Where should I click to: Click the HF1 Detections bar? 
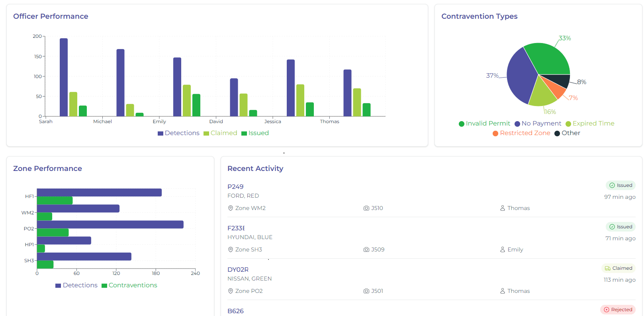pyautogui.click(x=99, y=192)
